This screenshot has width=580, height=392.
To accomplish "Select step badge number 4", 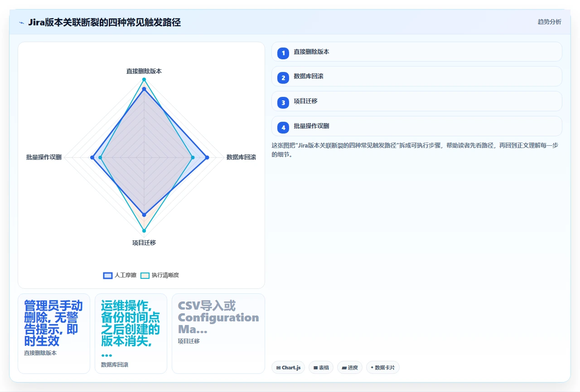I will click(283, 128).
